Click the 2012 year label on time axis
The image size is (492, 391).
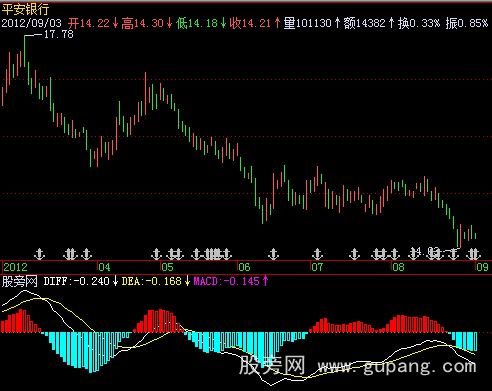15,267
